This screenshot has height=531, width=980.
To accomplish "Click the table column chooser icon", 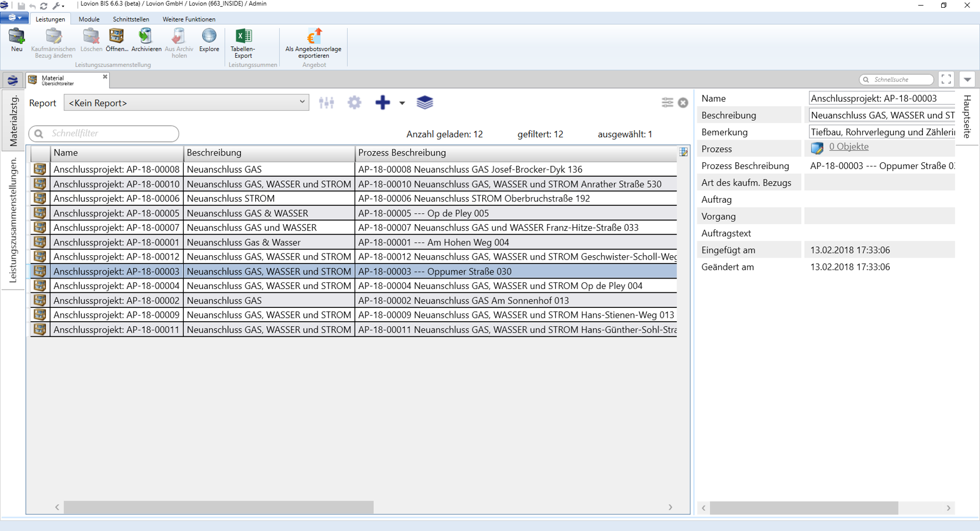I will coord(684,152).
